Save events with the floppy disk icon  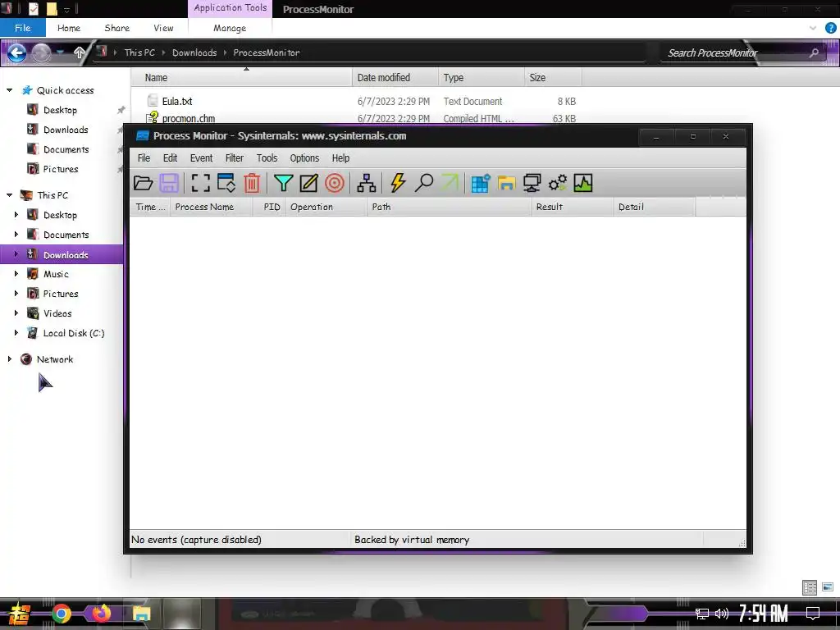click(x=169, y=183)
